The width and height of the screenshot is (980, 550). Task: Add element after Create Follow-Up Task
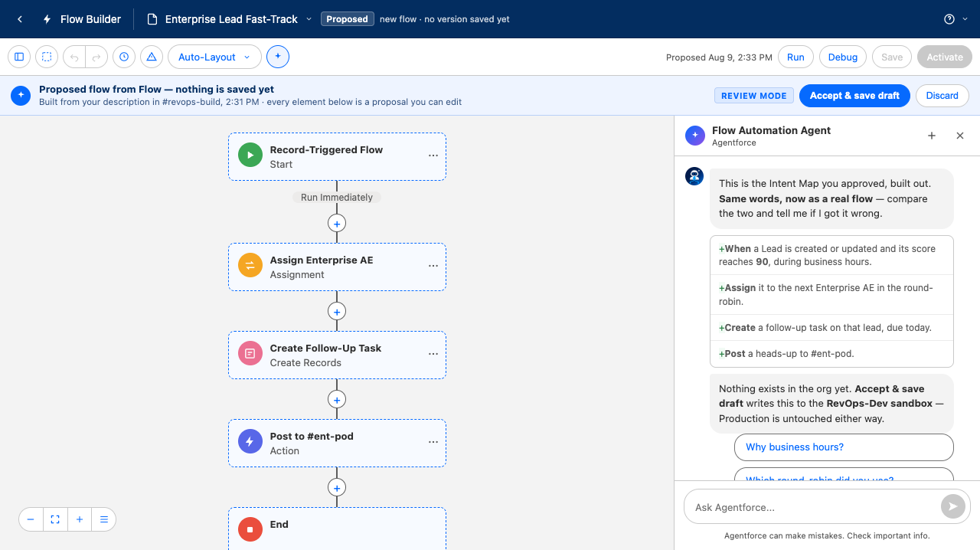337,400
